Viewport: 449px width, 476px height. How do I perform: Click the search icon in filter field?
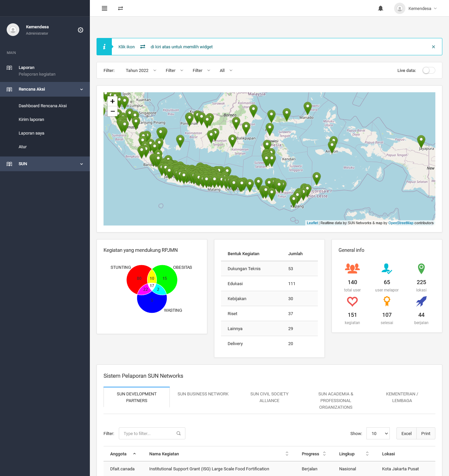[x=178, y=433]
